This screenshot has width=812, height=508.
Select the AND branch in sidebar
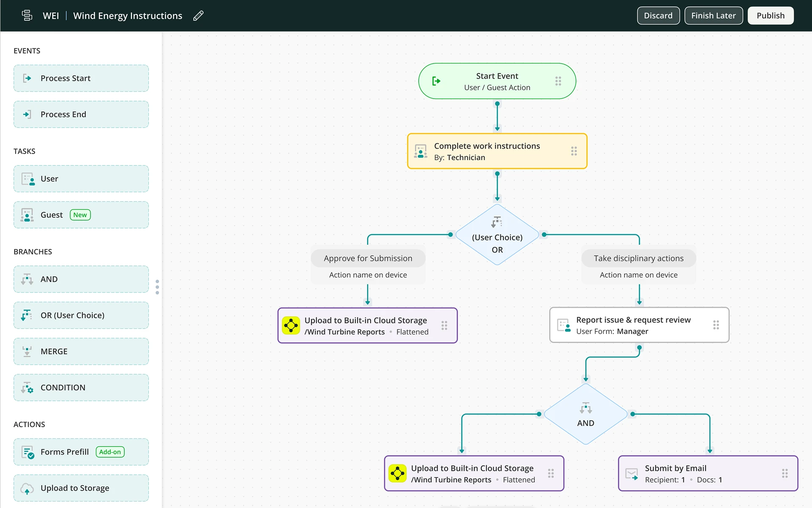coord(81,279)
